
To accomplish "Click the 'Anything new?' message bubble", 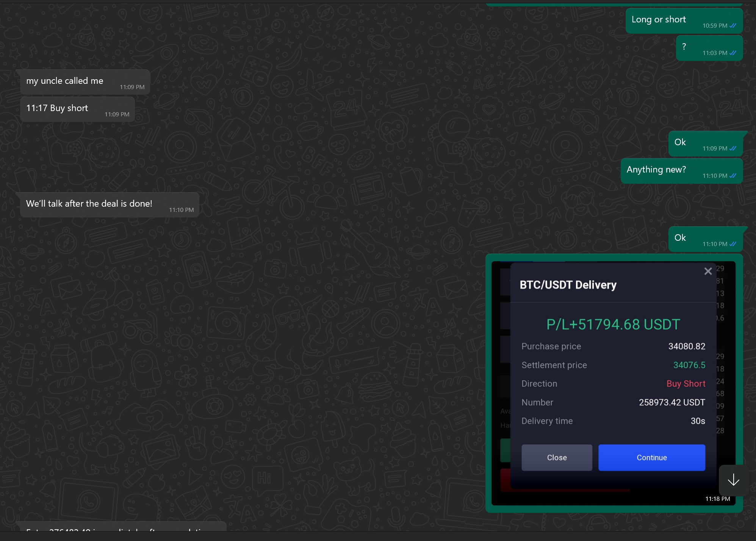I will click(x=656, y=170).
